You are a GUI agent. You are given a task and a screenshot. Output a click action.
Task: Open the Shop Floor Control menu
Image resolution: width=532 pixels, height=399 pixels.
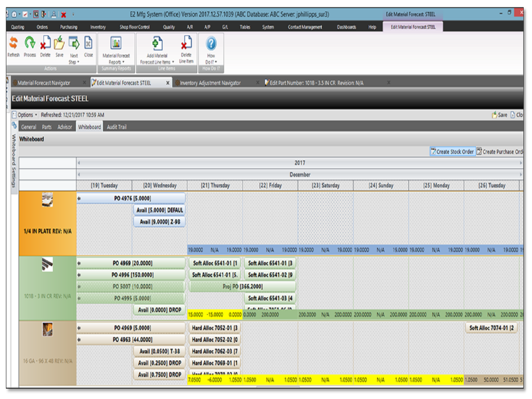pyautogui.click(x=135, y=27)
